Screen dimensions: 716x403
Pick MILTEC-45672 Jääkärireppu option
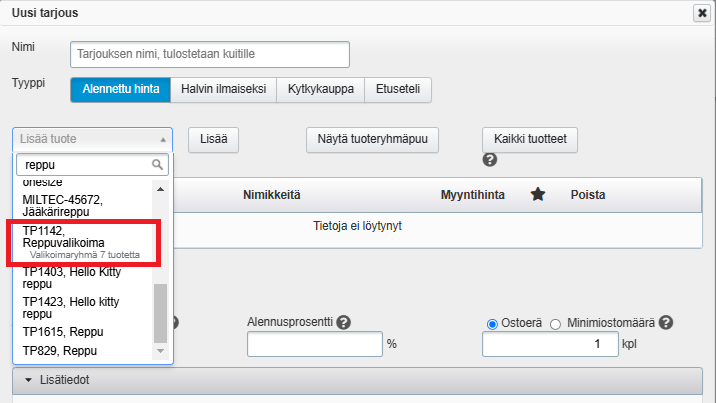click(x=82, y=206)
